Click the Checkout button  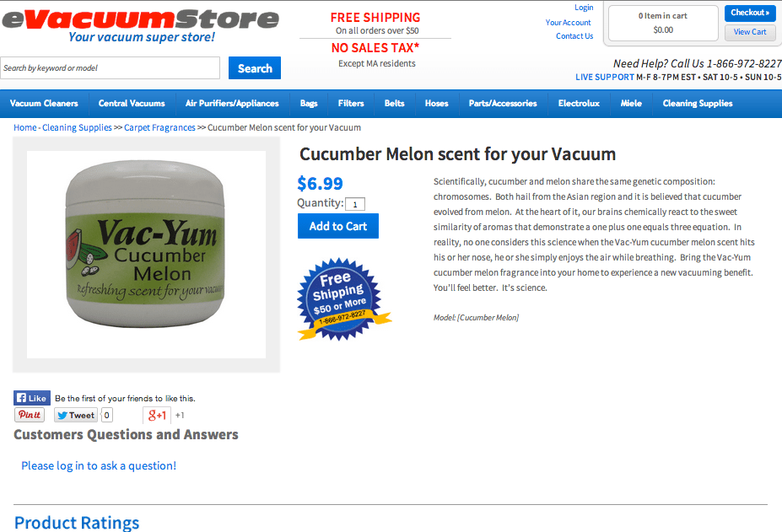coord(750,13)
